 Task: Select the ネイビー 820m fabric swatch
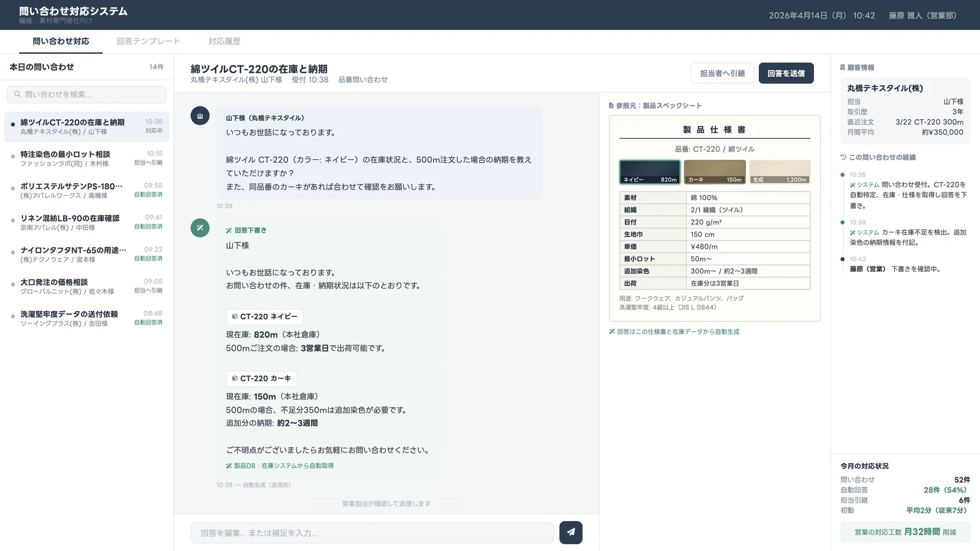tap(649, 172)
